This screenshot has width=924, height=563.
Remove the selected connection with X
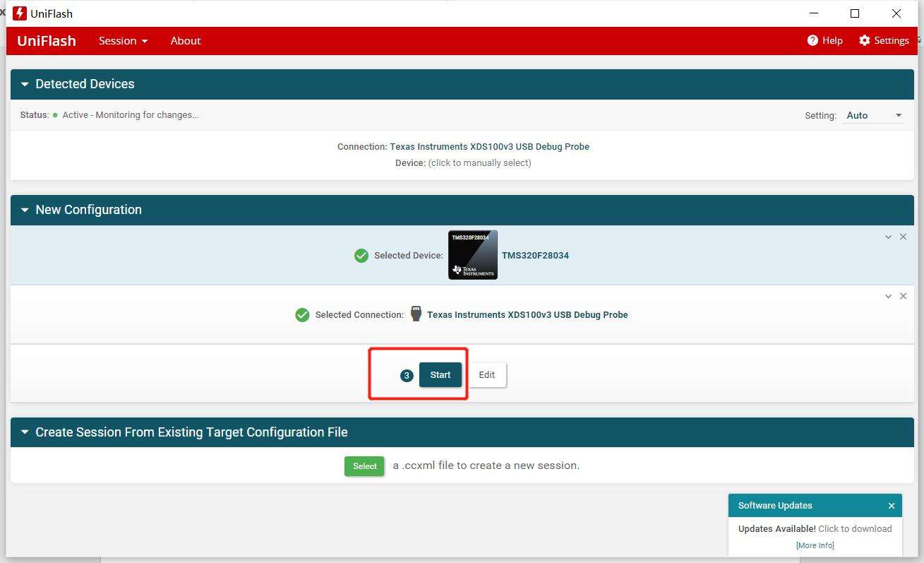[903, 296]
